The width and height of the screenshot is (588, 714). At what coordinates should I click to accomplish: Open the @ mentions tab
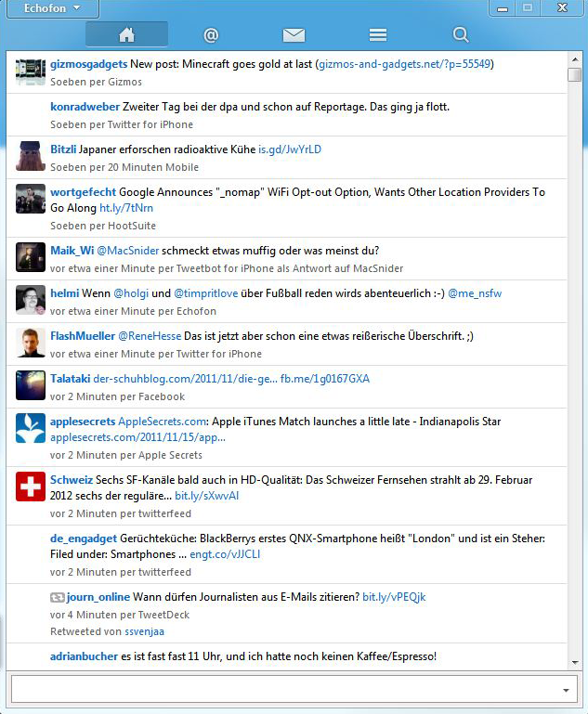211,35
